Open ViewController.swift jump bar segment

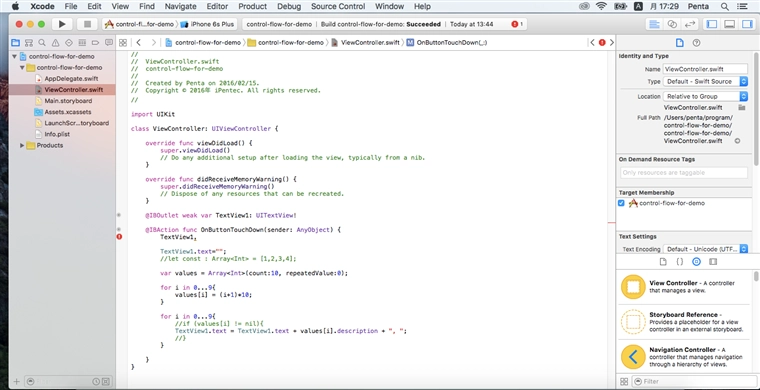[x=365, y=43]
